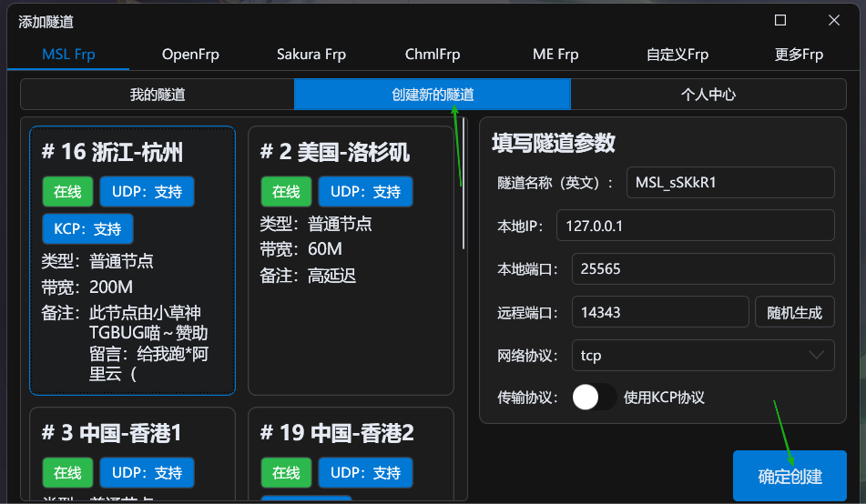Image resolution: width=866 pixels, height=504 pixels.
Task: Open the 个人中心 section
Action: [x=708, y=95]
